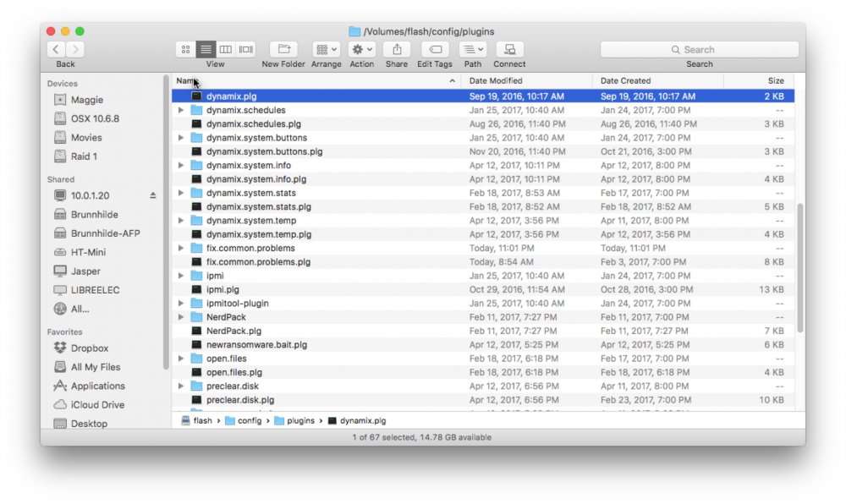846x504 pixels.
Task: Expand the NerdPack folder
Action: [x=181, y=317]
